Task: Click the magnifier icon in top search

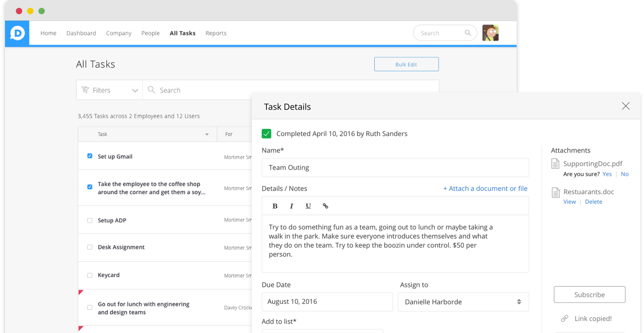Action: (468, 33)
